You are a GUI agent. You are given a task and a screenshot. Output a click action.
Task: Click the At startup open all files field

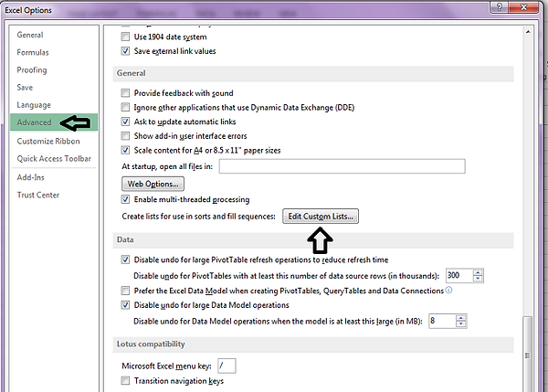(x=342, y=166)
